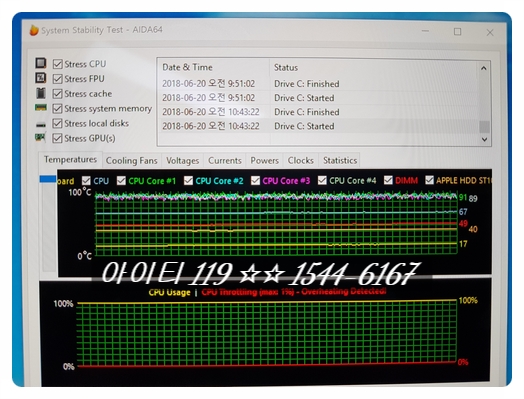This screenshot has width=524, height=399.
Task: Click the AIDA64 flame icon in title bar
Action: coord(34,30)
